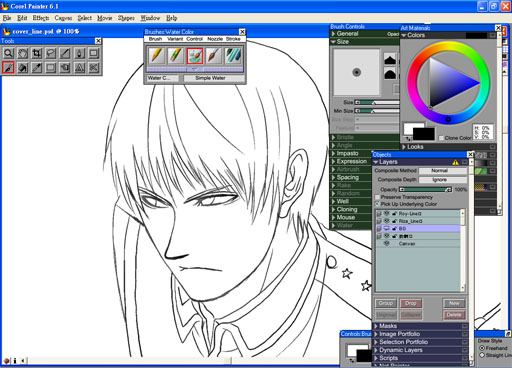This screenshot has width=512, height=368.
Task: Choose the red-outlined Water Color brush icon
Action: click(x=195, y=56)
